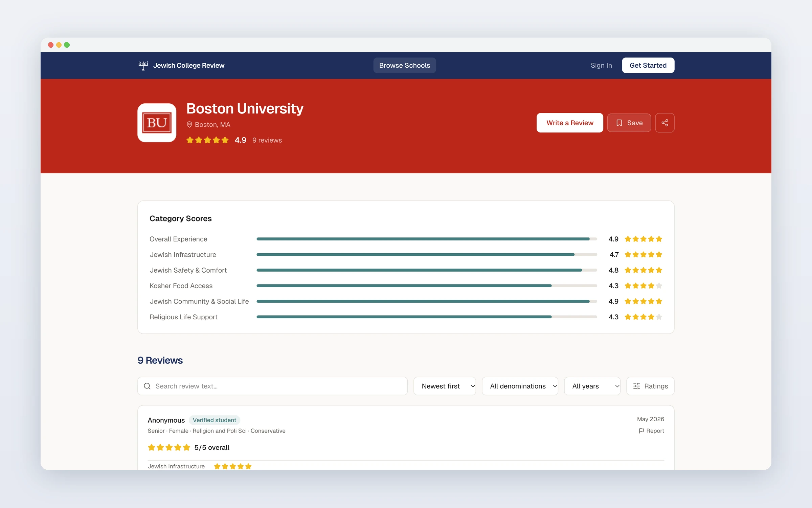This screenshot has width=812, height=508.
Task: Click the 9 Reviews heading
Action: (160, 360)
